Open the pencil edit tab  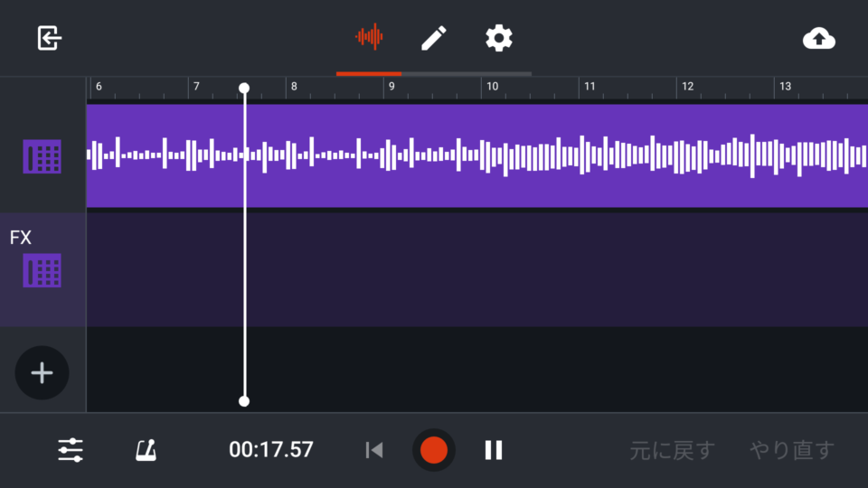coord(433,38)
